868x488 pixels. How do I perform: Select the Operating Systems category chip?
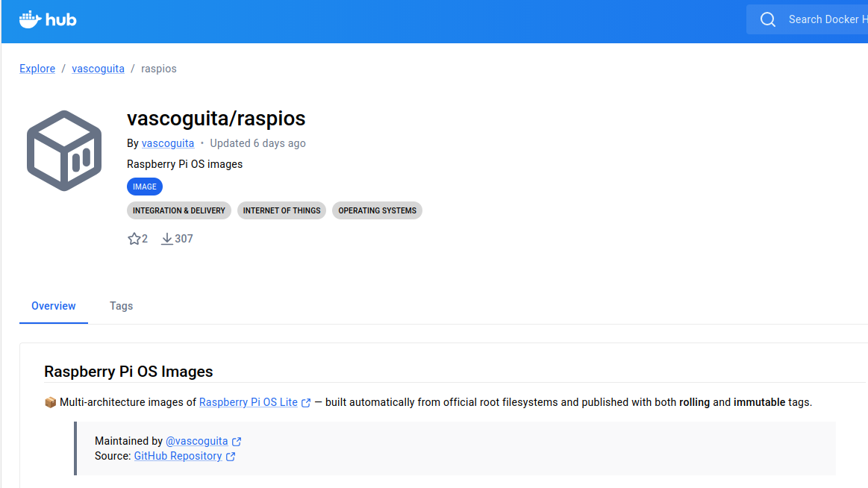coord(377,210)
